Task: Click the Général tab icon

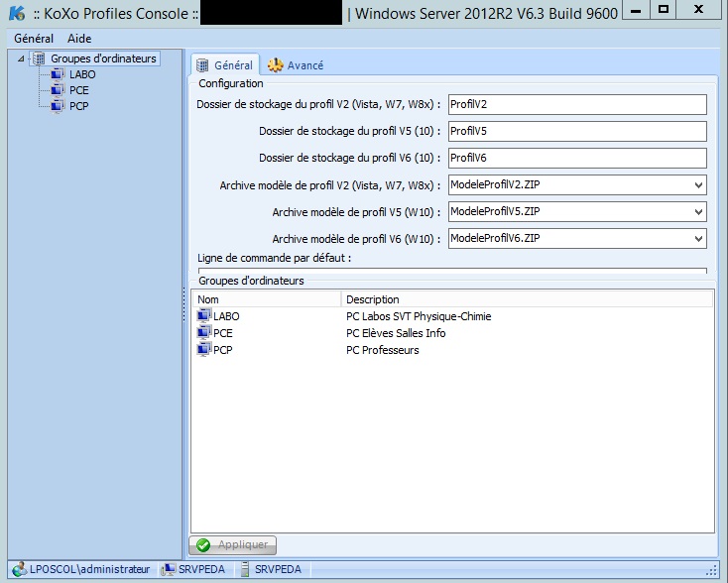Action: (202, 65)
